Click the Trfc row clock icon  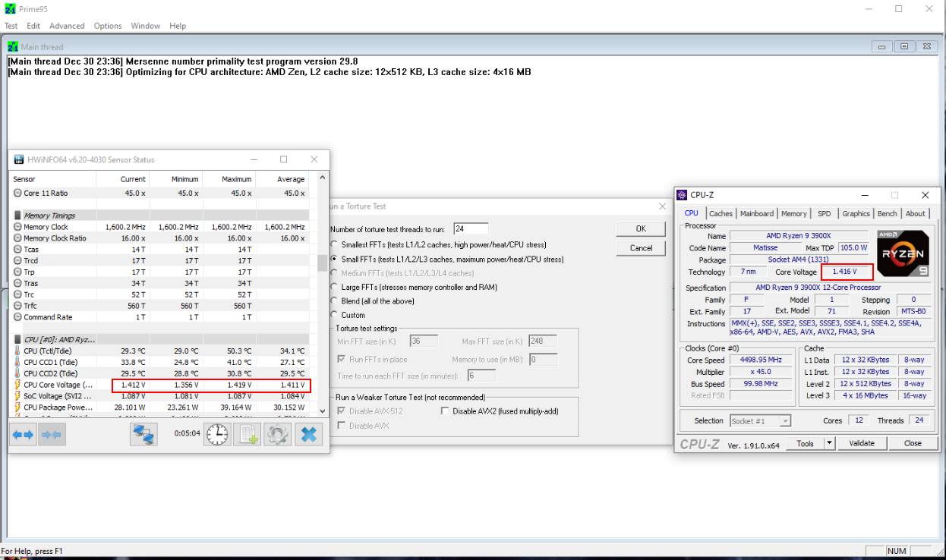pyautogui.click(x=17, y=306)
